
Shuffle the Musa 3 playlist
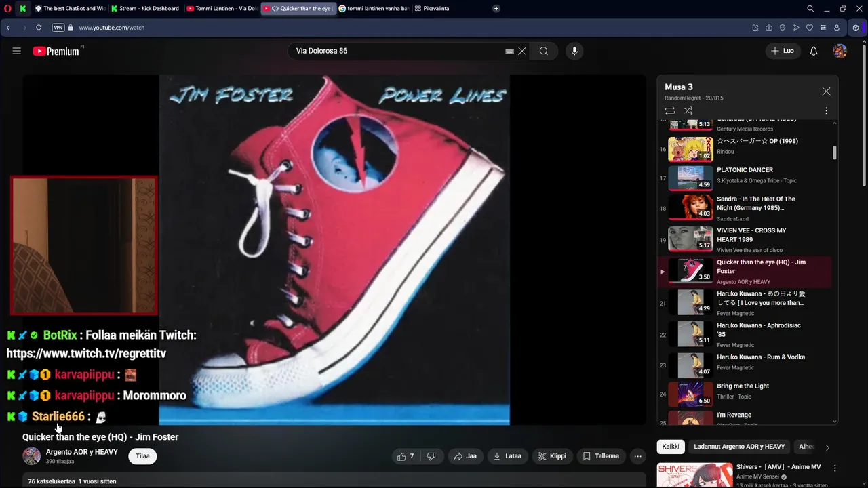coord(688,110)
